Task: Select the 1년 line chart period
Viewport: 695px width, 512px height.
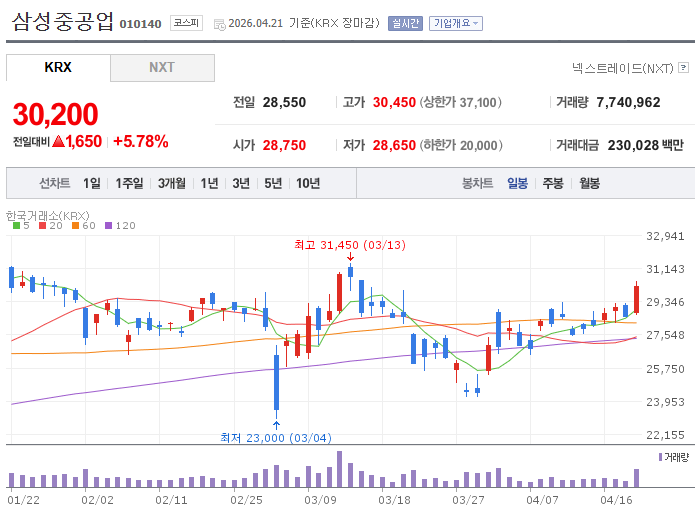Action: click(x=209, y=183)
